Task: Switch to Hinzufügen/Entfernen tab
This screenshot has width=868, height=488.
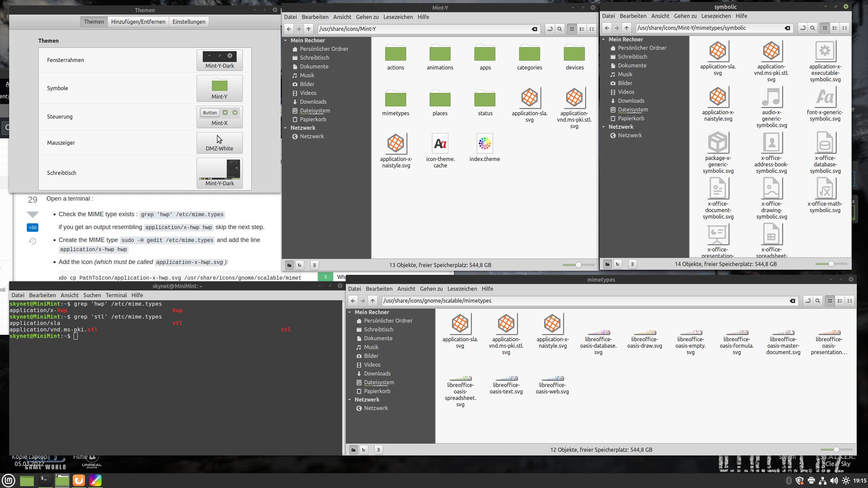Action: (x=138, y=22)
